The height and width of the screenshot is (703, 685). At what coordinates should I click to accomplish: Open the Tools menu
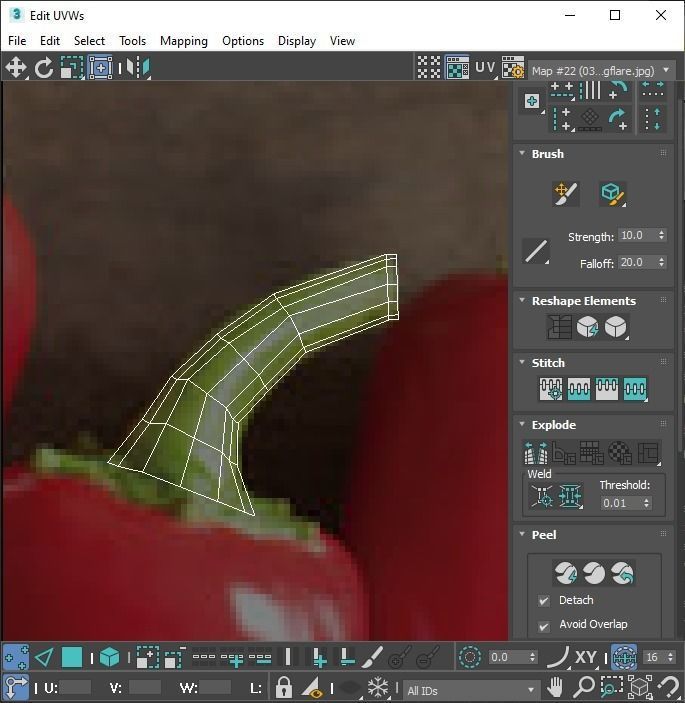click(x=132, y=41)
